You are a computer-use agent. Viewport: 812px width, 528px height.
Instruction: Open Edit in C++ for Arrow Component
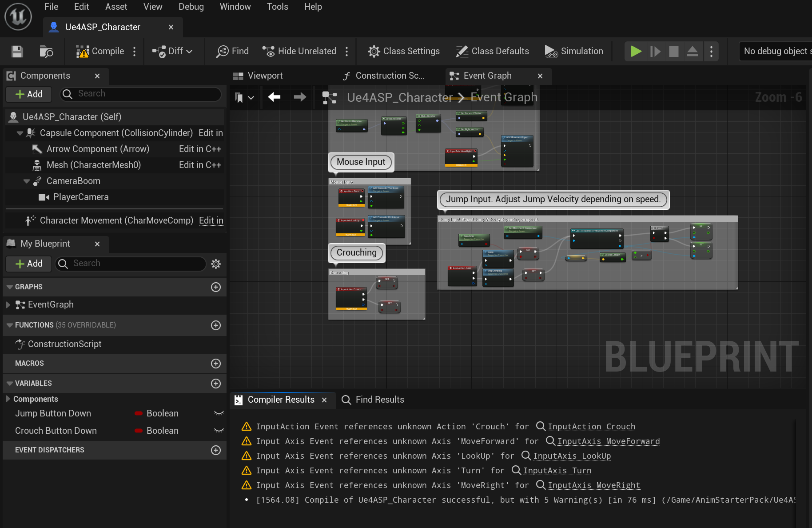[200, 149]
